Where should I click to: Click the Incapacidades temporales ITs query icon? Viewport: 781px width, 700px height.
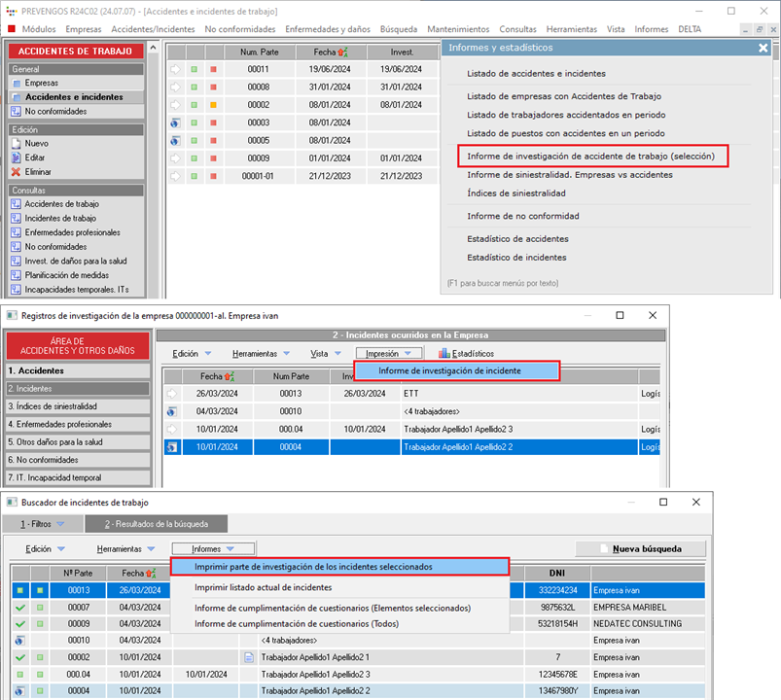pyautogui.click(x=16, y=290)
